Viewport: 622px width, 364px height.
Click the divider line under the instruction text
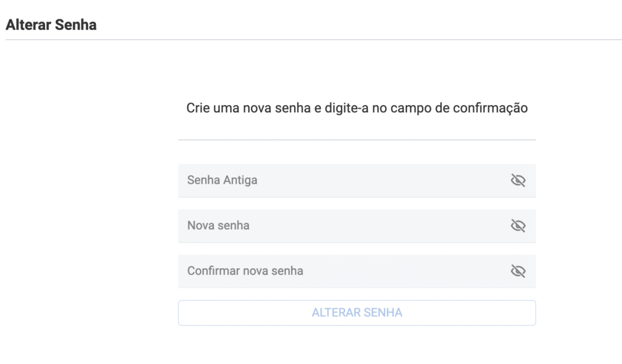coord(357,140)
